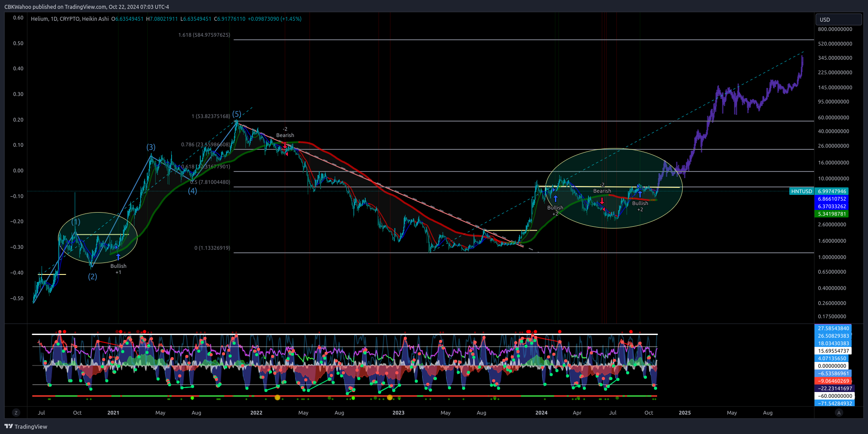Viewport: 868px width, 434px height.
Task: Click the Helium chart title legend
Action: click(69, 19)
